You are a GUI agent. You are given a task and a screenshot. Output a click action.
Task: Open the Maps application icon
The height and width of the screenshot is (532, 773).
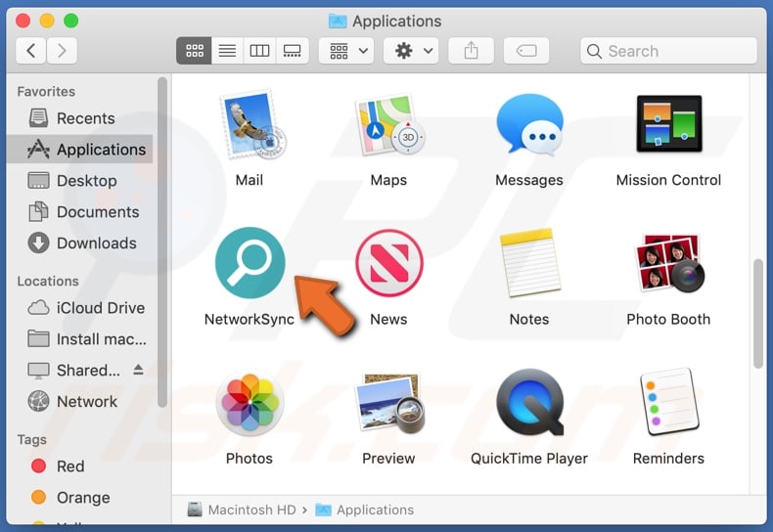(x=389, y=124)
